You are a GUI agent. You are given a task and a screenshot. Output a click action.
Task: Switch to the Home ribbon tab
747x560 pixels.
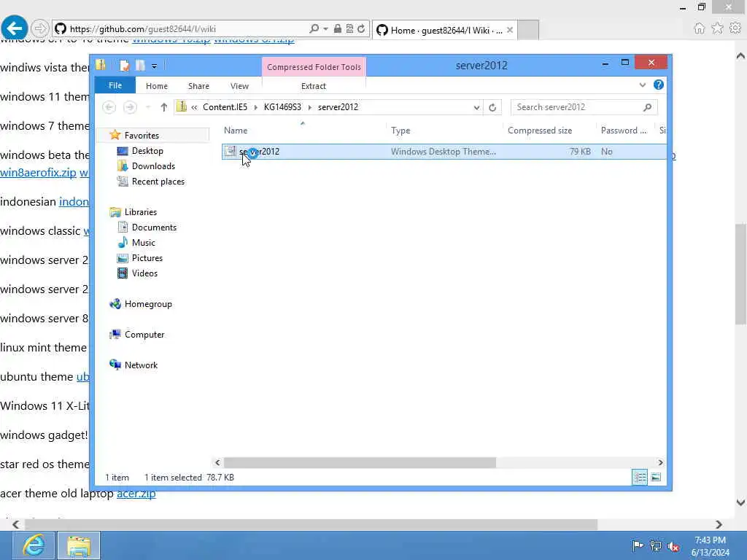(x=157, y=86)
